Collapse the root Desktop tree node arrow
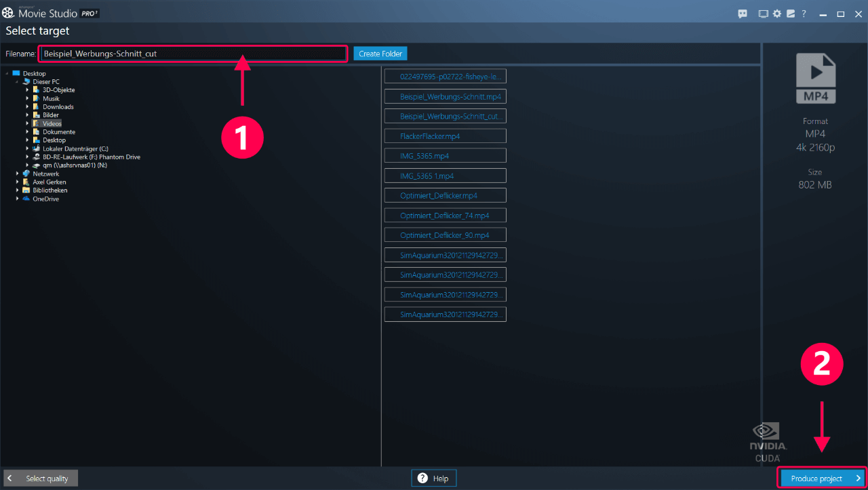Image resolution: width=868 pixels, height=490 pixels. click(7, 73)
